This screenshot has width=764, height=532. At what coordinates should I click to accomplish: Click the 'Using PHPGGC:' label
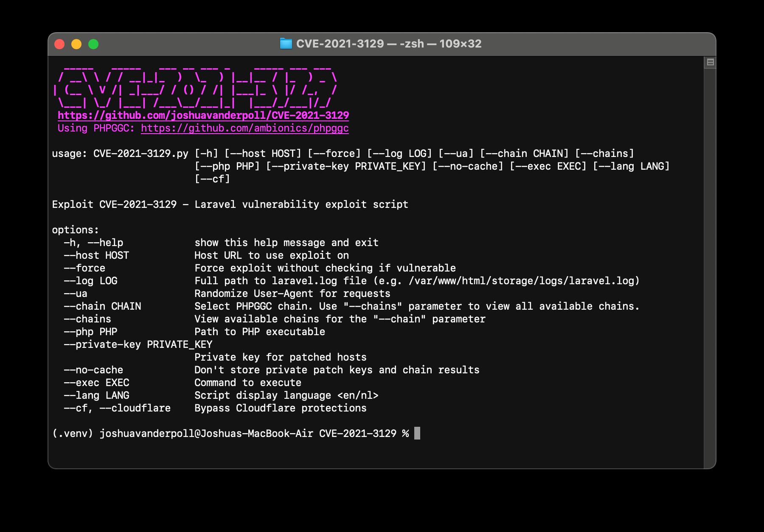click(x=96, y=128)
